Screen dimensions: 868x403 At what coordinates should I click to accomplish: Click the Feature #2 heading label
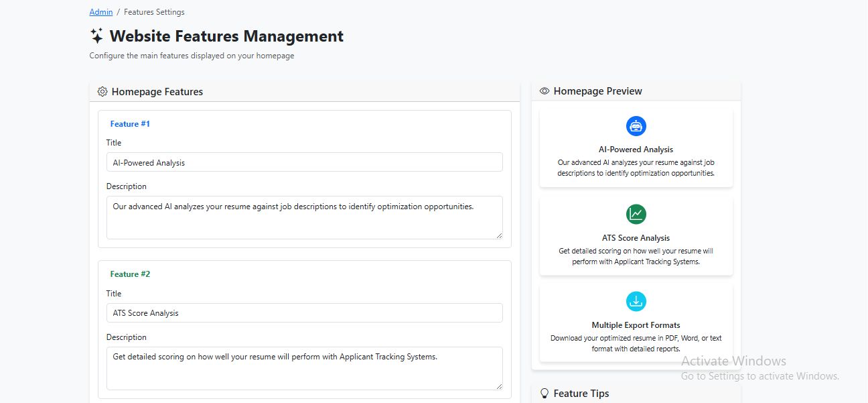tap(130, 274)
